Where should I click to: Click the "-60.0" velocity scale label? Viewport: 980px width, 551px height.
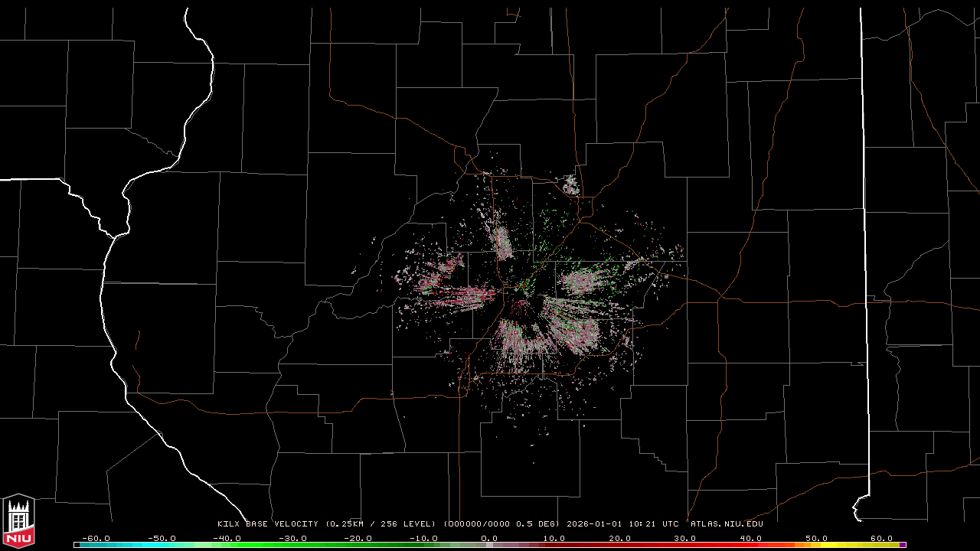click(95, 538)
